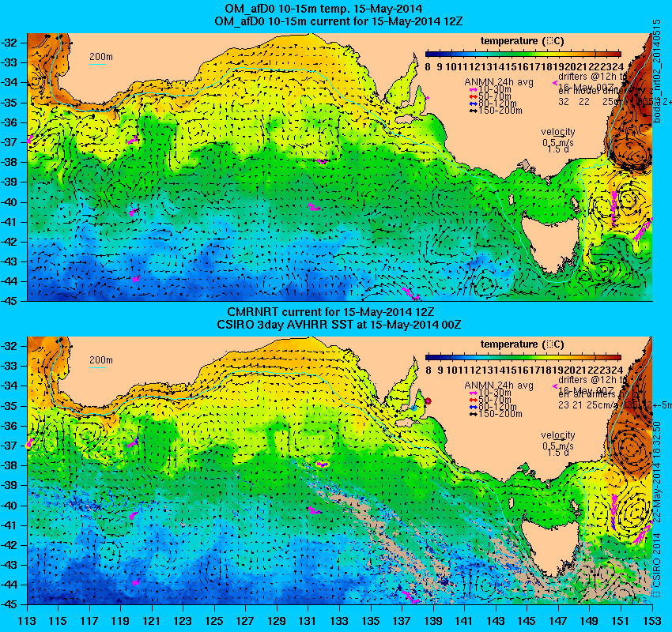Click Tasmania landmass in the CSIRO SST panel
The image size is (672, 632).
click(551, 548)
